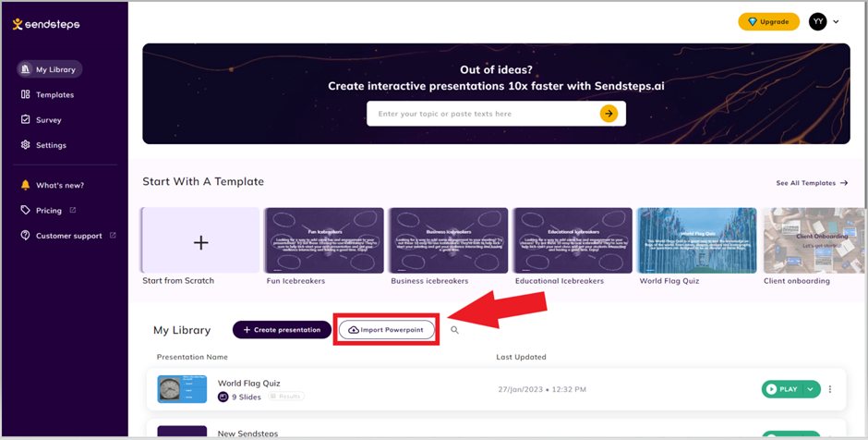
Task: Click the topic text input field
Action: point(483,114)
